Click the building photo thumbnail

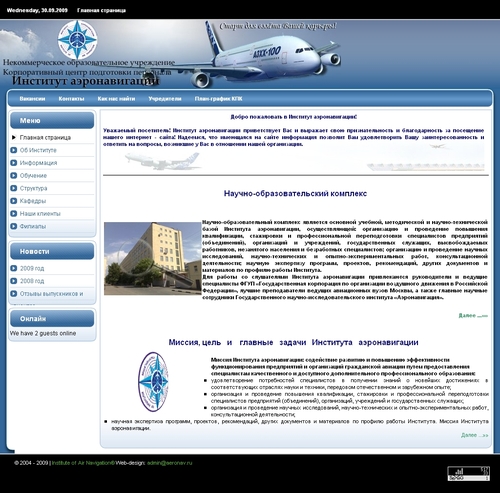(153, 259)
